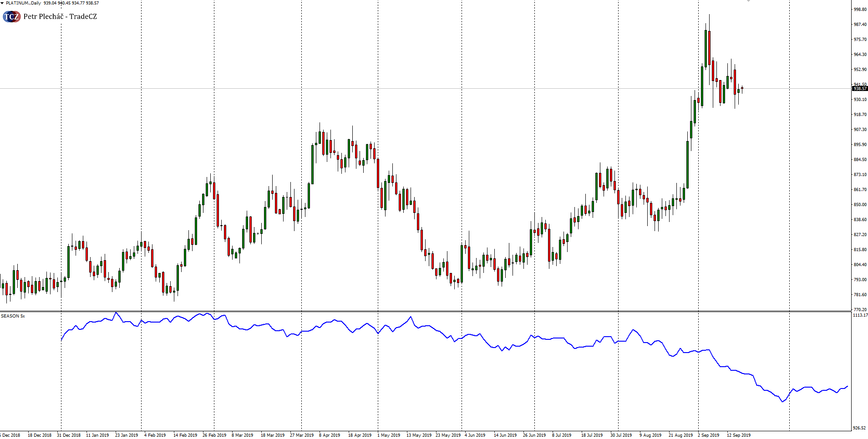Open the dropdown arrow beside PLATINUM..Daily

click(x=2, y=3)
